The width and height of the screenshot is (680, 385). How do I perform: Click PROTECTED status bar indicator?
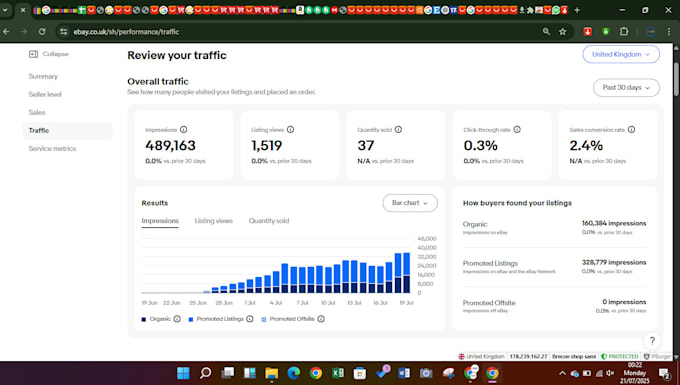620,356
